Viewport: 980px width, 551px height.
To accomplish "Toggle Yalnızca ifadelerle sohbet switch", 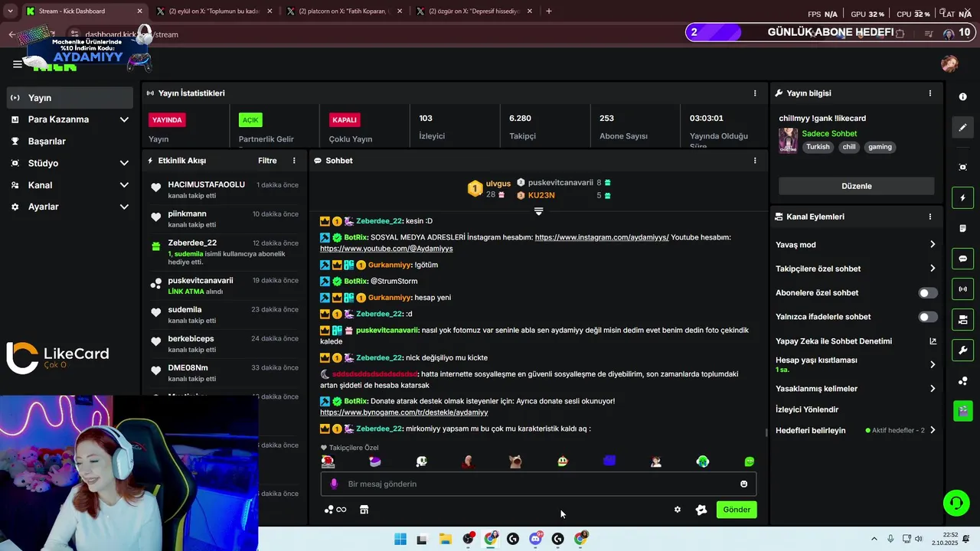I will click(927, 317).
